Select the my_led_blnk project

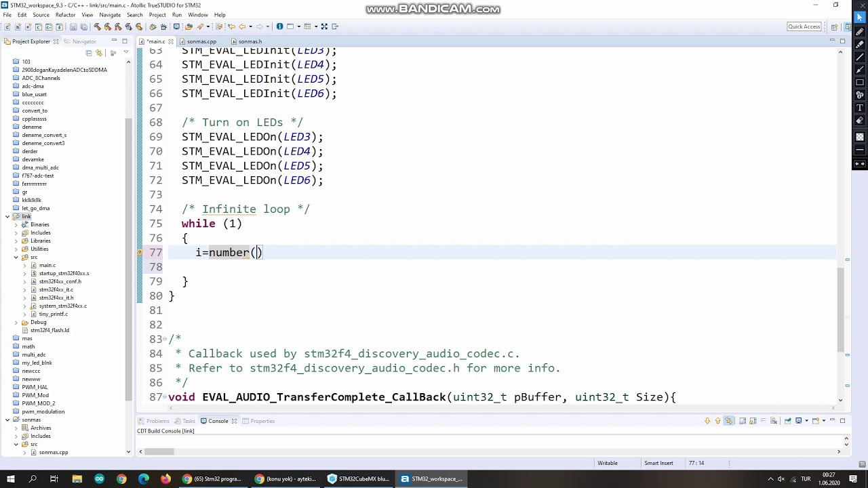(37, 363)
